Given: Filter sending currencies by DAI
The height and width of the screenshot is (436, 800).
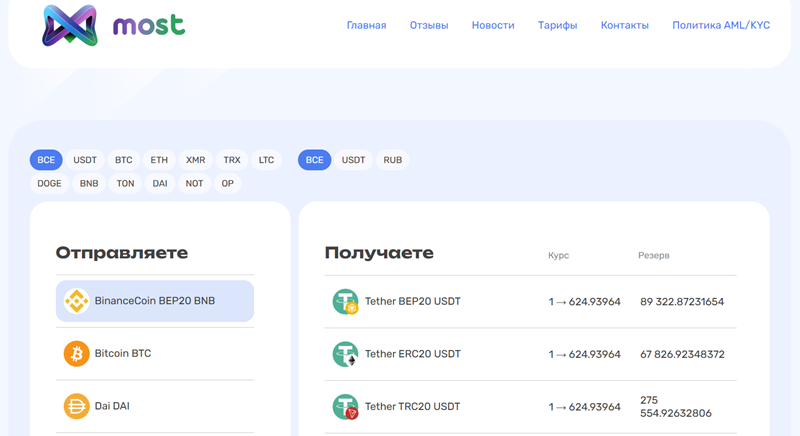Looking at the screenshot, I should [160, 184].
